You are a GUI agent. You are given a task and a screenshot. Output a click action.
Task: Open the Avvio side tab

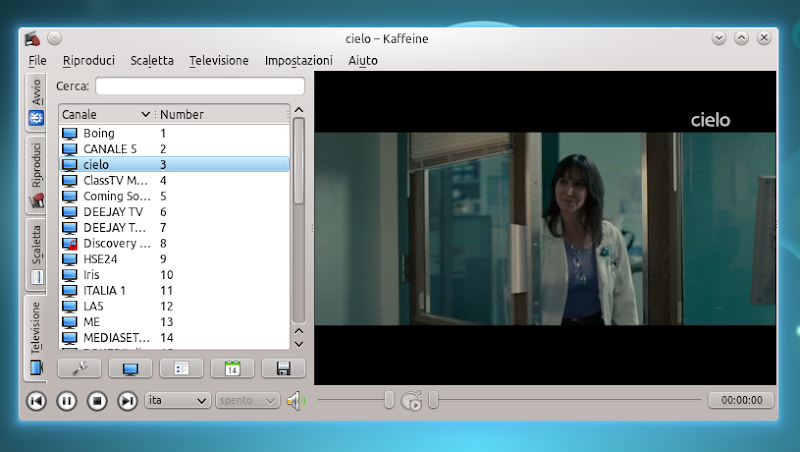pos(36,102)
